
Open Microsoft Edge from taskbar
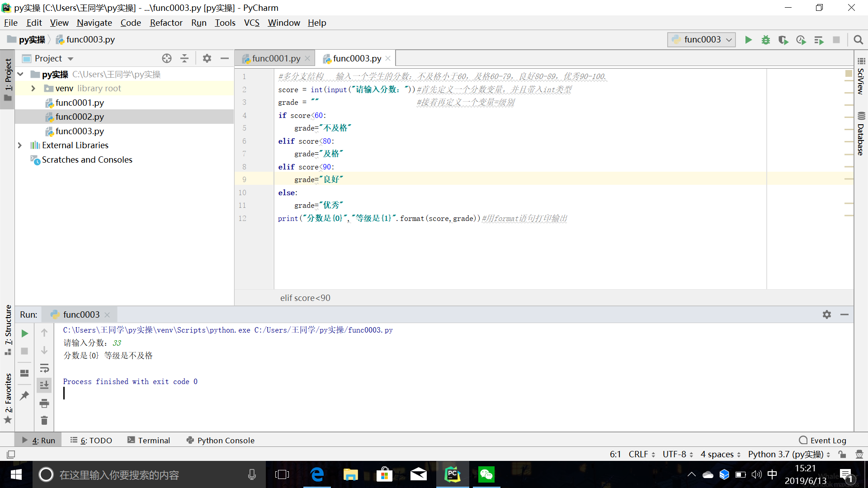317,474
